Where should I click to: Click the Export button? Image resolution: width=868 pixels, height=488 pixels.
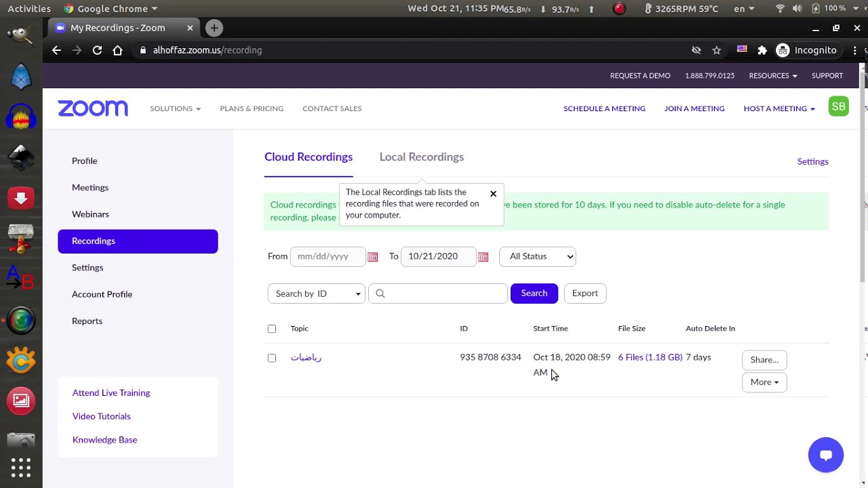(585, 293)
